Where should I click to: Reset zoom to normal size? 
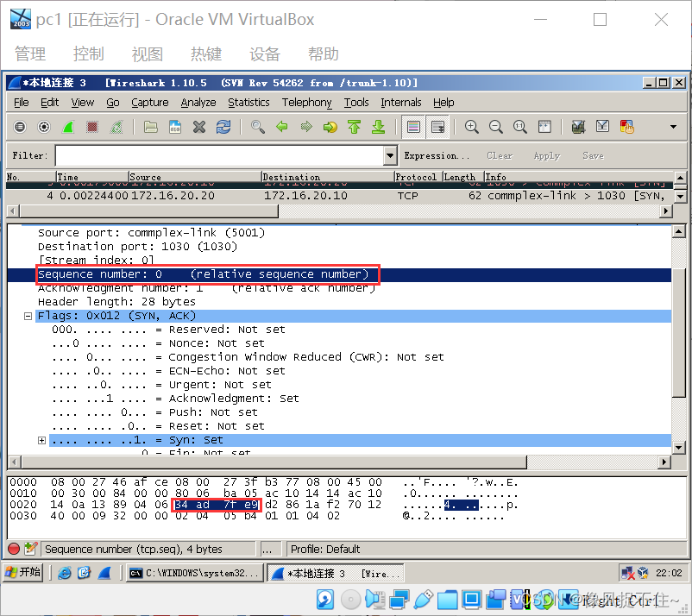coord(520,127)
